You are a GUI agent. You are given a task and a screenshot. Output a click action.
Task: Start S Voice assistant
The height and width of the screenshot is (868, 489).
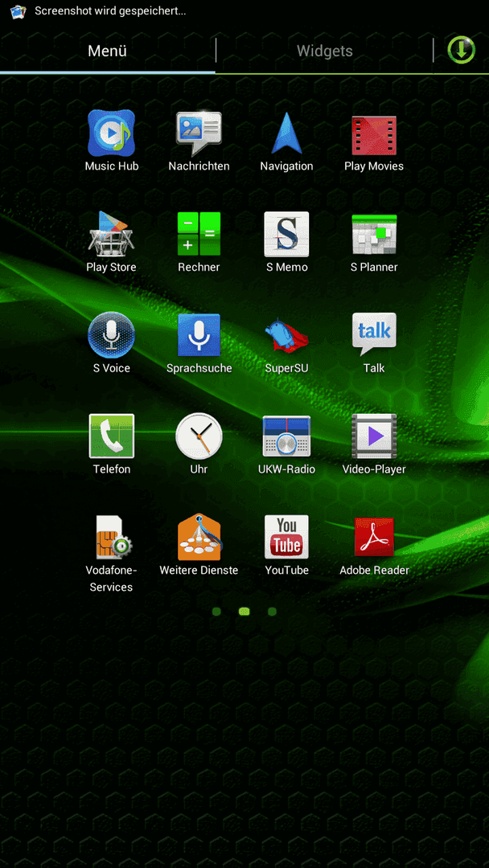tap(111, 335)
